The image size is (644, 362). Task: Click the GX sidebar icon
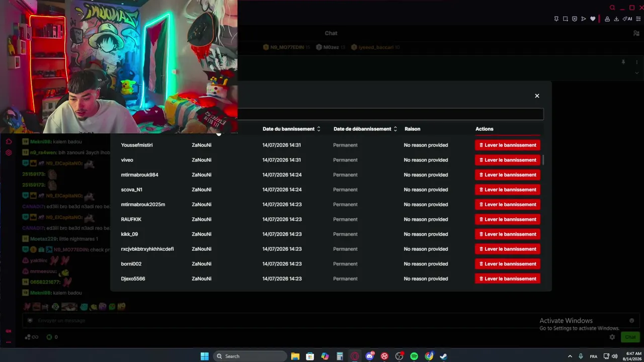tap(9, 331)
